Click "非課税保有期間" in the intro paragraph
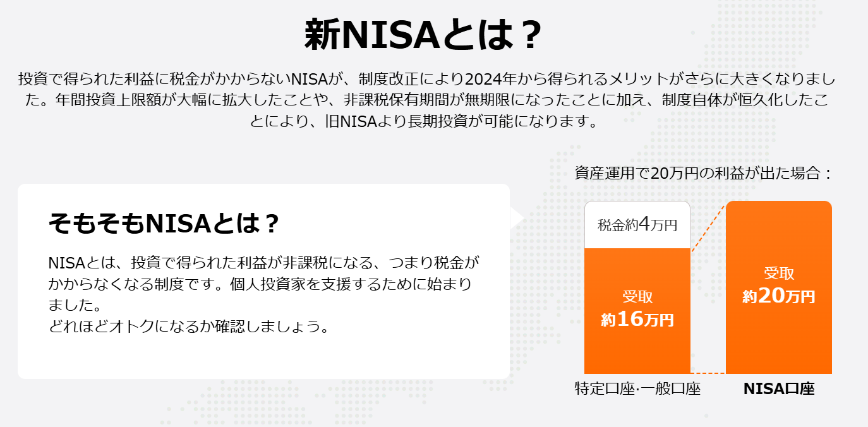 [x=396, y=100]
